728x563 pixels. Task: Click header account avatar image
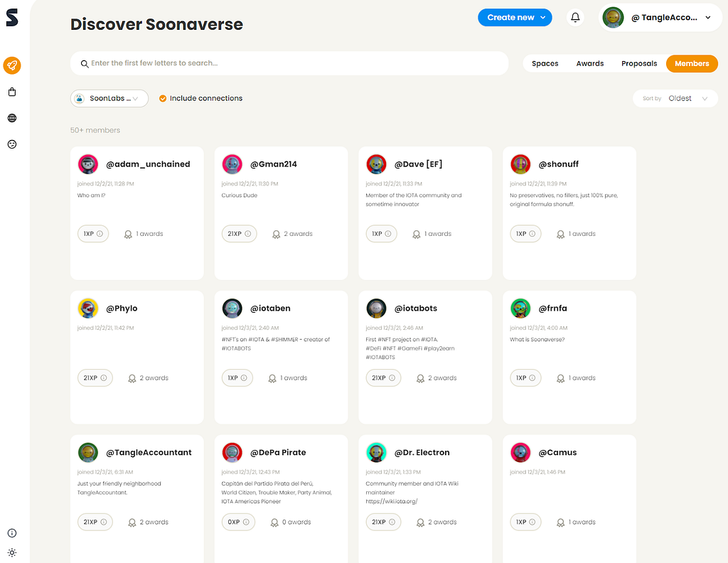(x=613, y=18)
